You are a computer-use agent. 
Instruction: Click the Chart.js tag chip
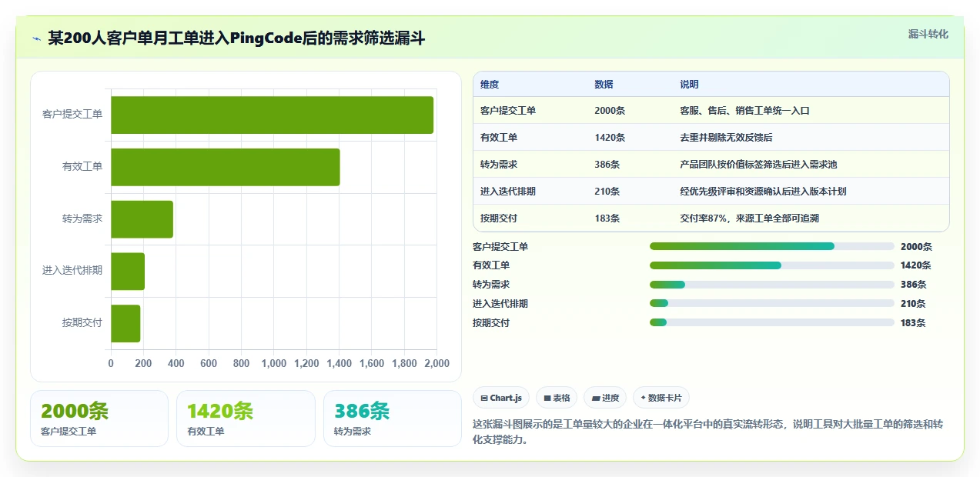click(x=501, y=398)
